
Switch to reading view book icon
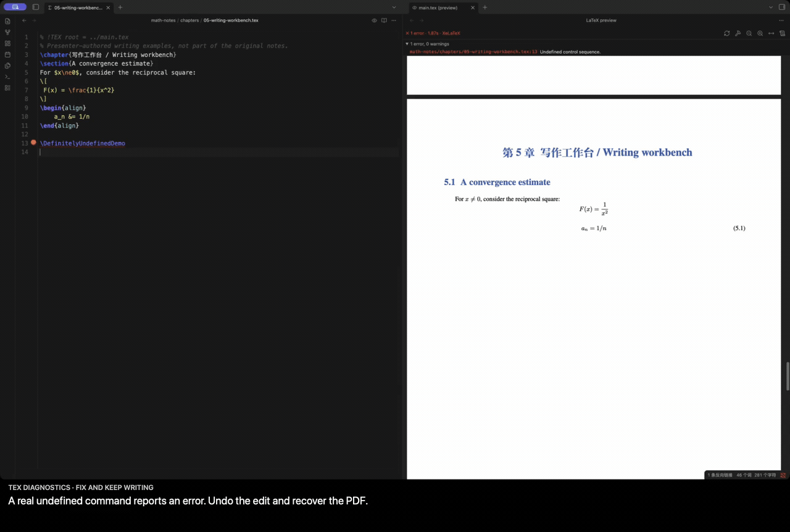(x=384, y=20)
